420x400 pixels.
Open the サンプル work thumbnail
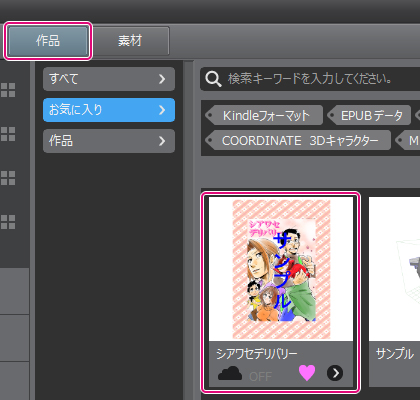pos(394,269)
